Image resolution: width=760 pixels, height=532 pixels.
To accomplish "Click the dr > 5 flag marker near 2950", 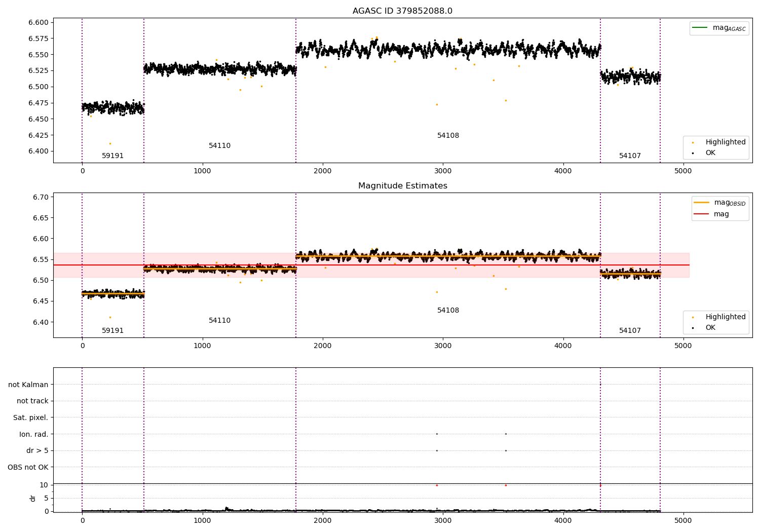I will pyautogui.click(x=437, y=450).
